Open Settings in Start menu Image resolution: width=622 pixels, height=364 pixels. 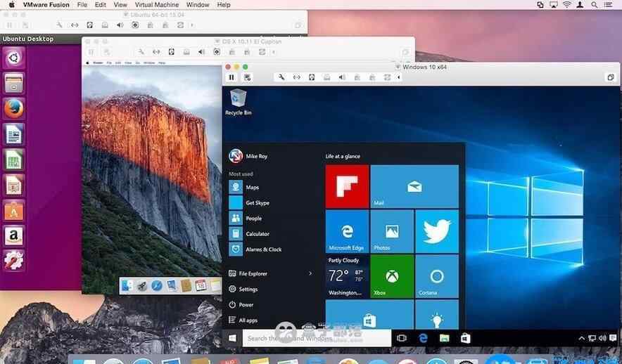coord(243,289)
